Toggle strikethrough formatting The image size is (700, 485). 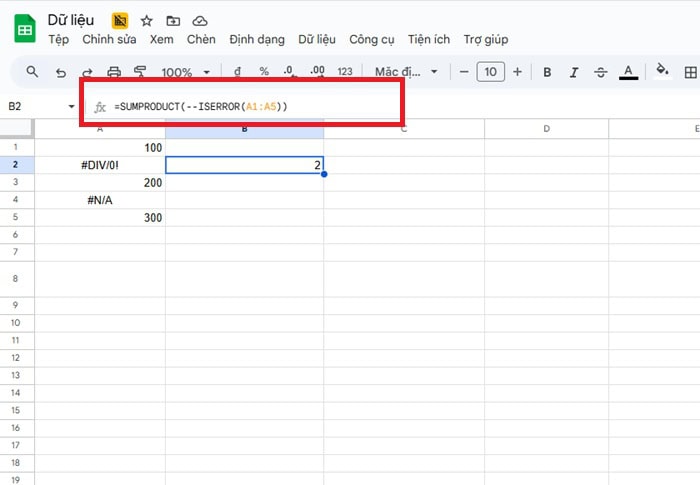600,72
